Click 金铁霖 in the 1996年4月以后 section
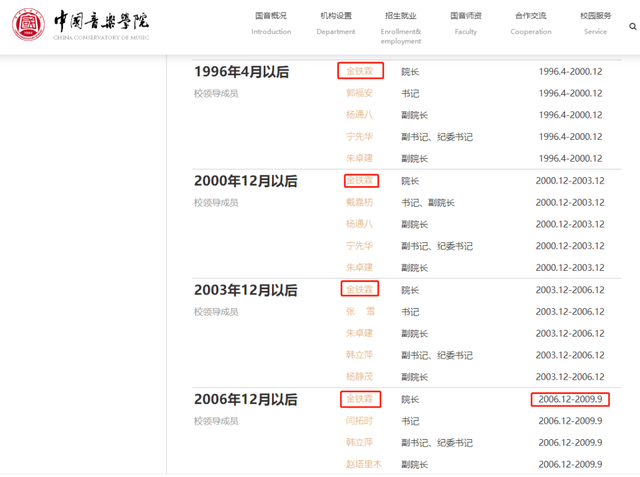Screen dimensions: 640x477 click(360, 71)
